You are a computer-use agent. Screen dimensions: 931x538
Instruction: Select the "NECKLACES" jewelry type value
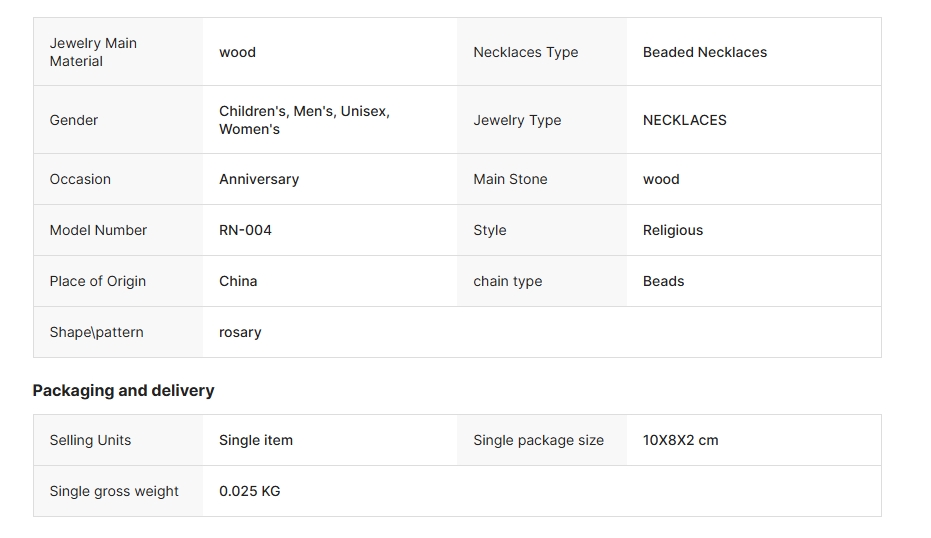684,120
